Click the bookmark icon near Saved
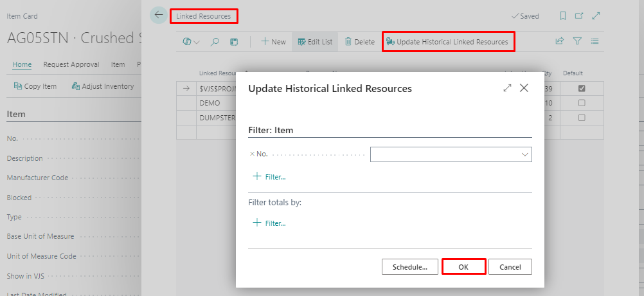 563,16
